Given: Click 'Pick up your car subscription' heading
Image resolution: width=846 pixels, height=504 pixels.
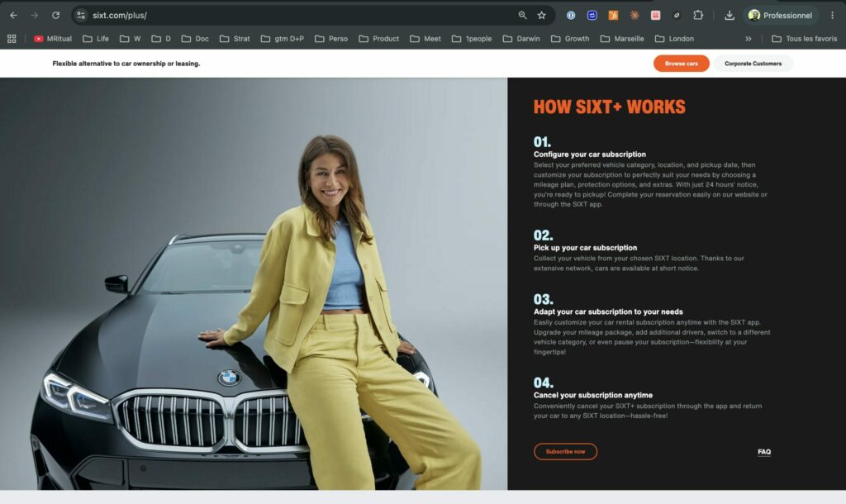Looking at the screenshot, I should (586, 248).
